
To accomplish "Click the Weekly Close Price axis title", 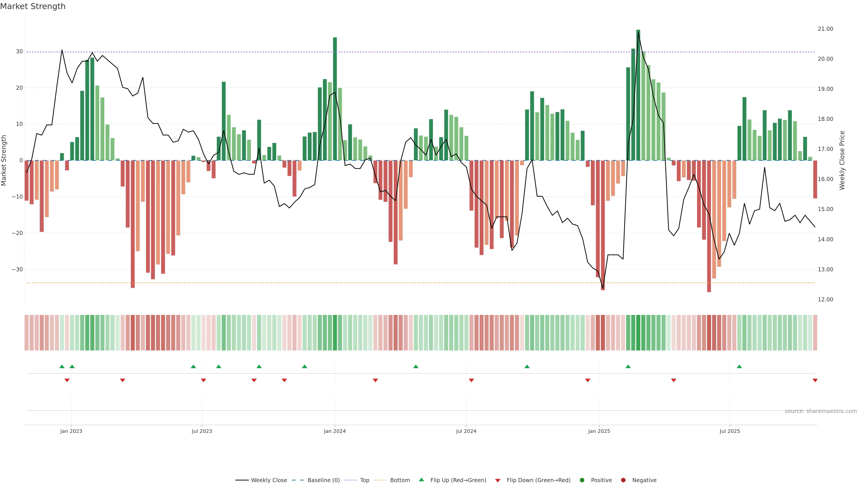I will click(842, 160).
